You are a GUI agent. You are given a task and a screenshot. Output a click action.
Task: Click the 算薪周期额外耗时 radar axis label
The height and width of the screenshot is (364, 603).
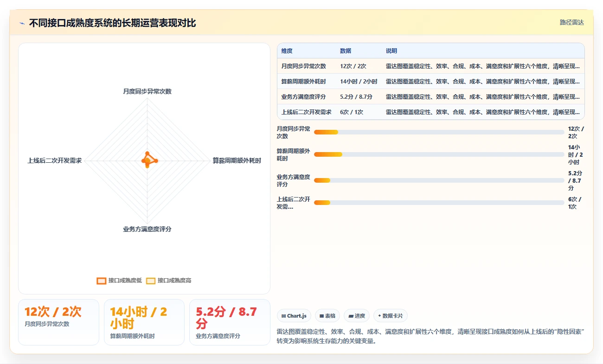[237, 160]
